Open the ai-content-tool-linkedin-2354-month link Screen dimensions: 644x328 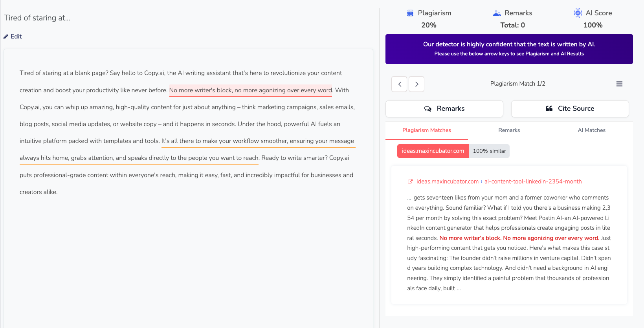(x=533, y=181)
